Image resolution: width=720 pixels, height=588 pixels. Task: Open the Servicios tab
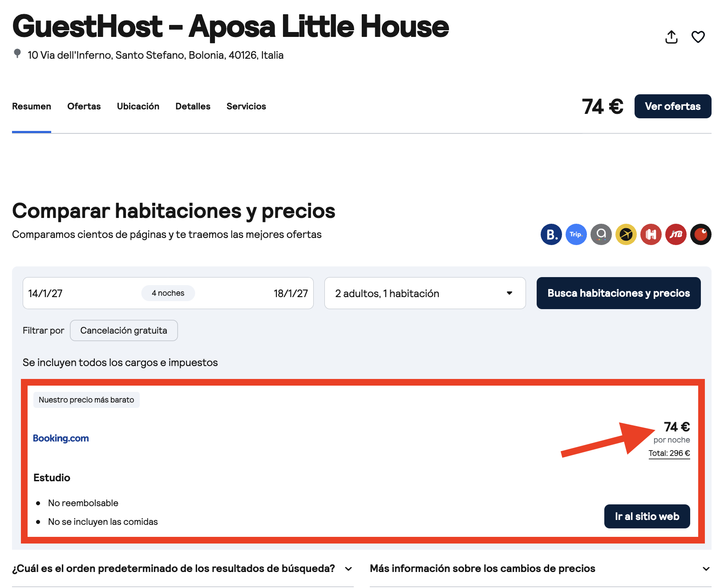(246, 106)
